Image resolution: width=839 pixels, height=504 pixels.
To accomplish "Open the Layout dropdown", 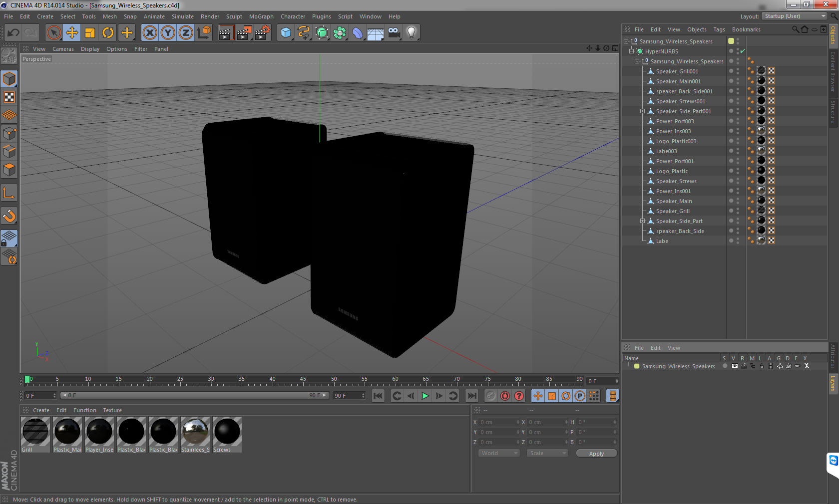I will click(795, 16).
